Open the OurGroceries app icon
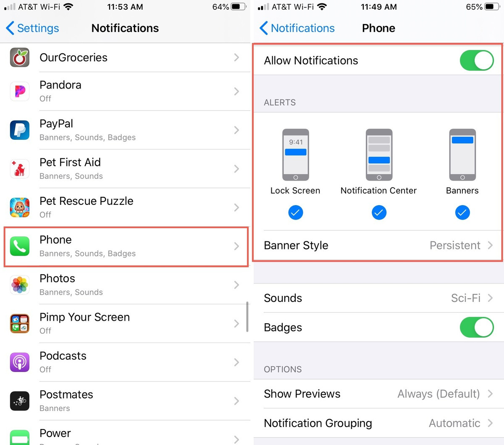 pos(20,58)
